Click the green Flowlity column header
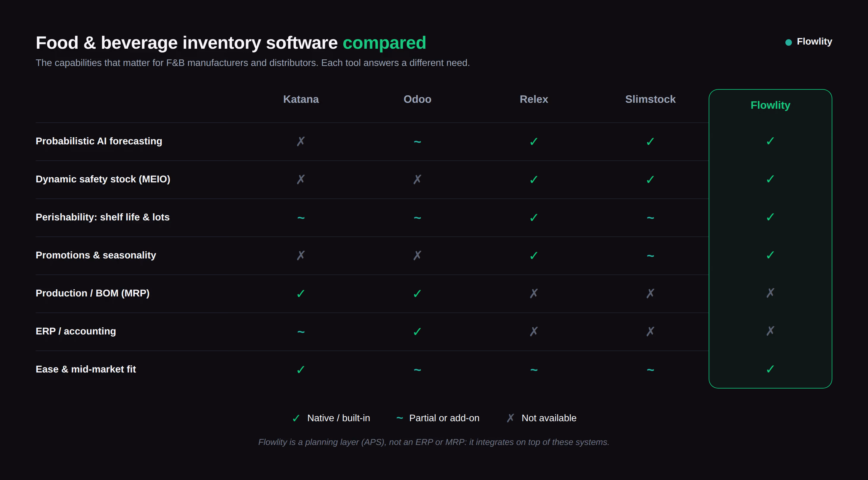The width and height of the screenshot is (868, 480). point(770,105)
